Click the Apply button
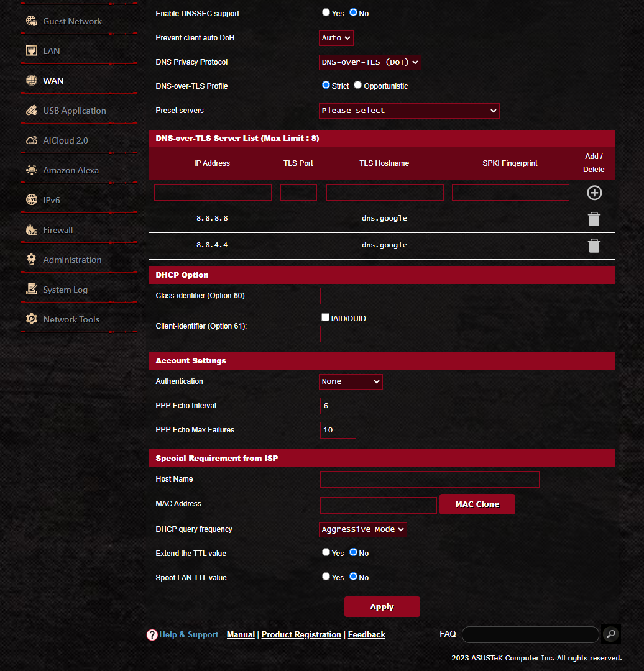 coord(382,606)
